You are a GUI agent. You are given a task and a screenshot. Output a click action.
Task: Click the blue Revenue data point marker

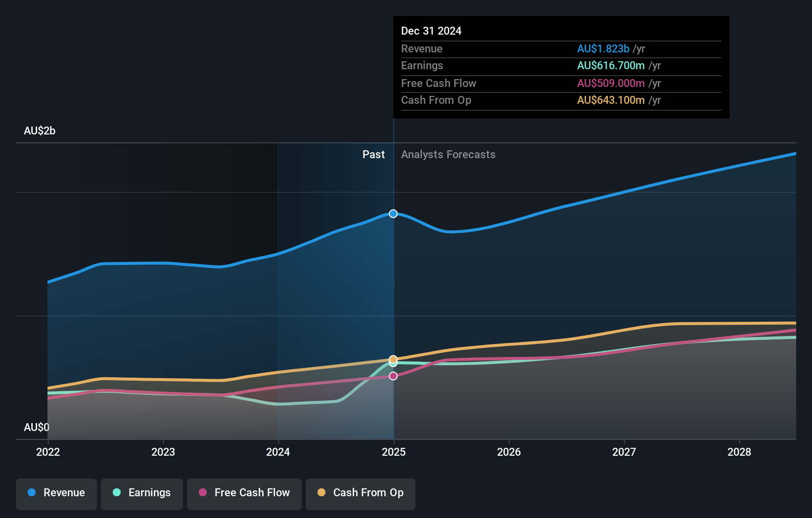point(393,214)
